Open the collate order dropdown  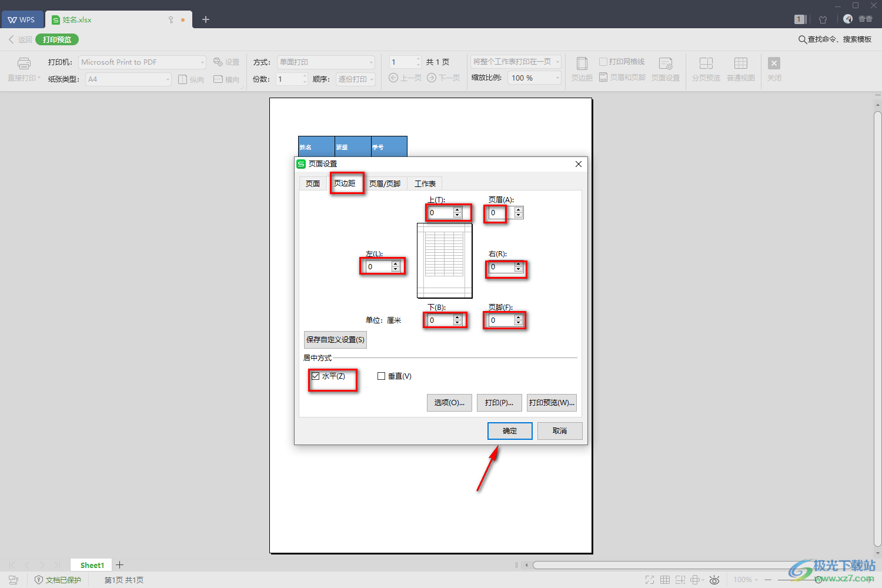click(x=356, y=79)
